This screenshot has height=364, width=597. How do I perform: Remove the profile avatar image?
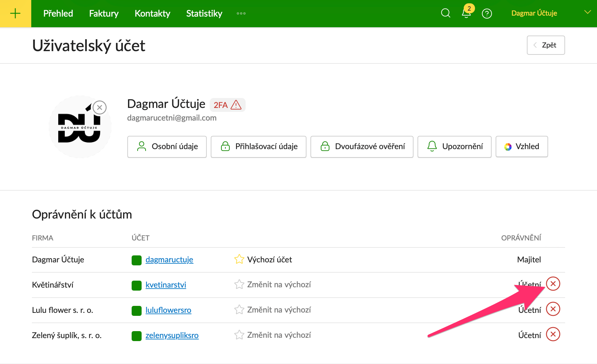click(x=99, y=108)
